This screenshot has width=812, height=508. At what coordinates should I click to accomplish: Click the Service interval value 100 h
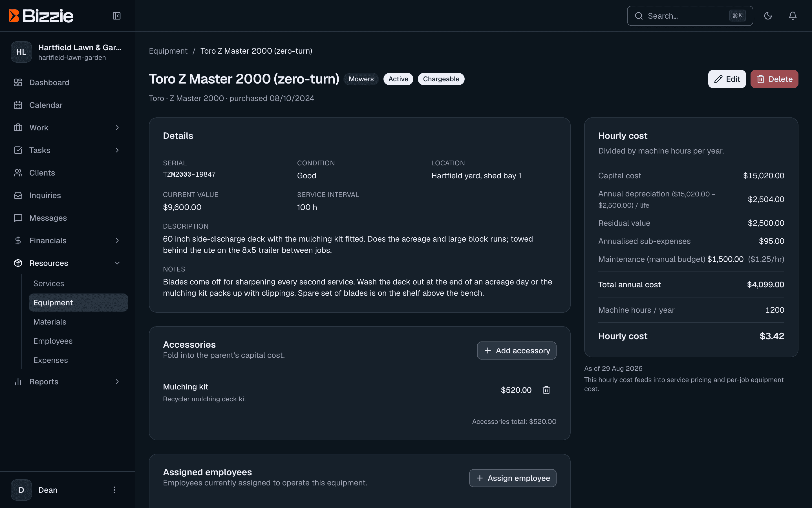coord(307,207)
